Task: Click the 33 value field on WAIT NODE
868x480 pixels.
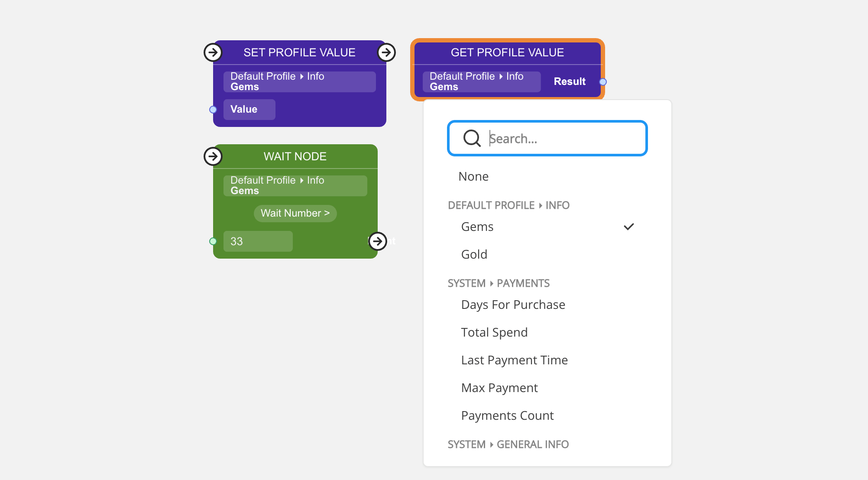Action: click(258, 241)
